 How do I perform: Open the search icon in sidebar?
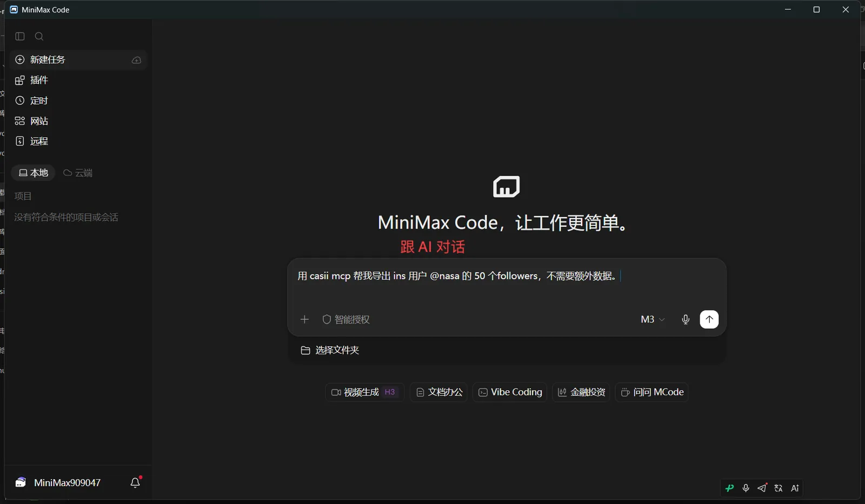point(39,36)
